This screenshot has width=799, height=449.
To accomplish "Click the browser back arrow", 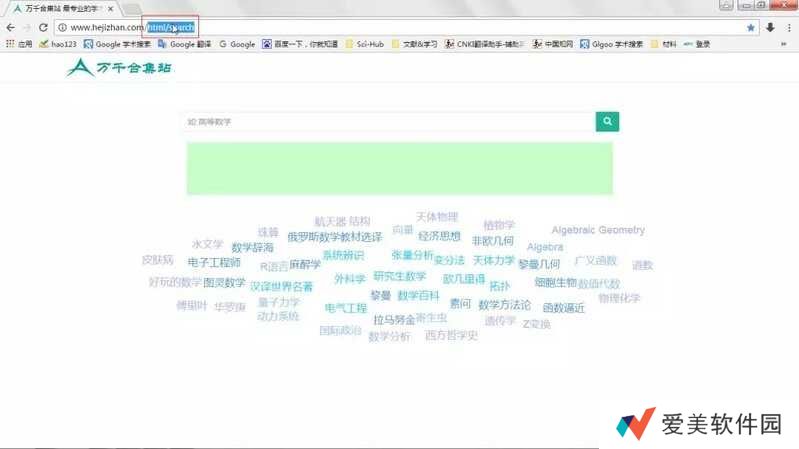I will coord(11,28).
